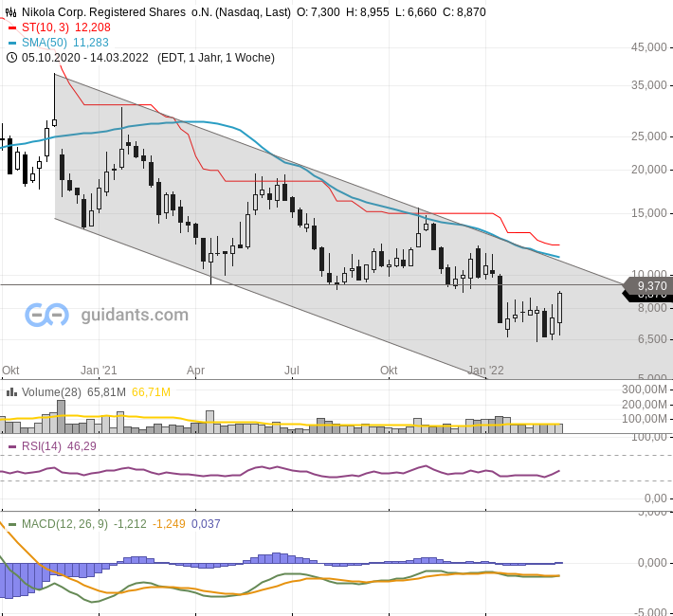Click the 9,370 price marker on axis
The height and width of the screenshot is (616, 673).
pos(648,286)
